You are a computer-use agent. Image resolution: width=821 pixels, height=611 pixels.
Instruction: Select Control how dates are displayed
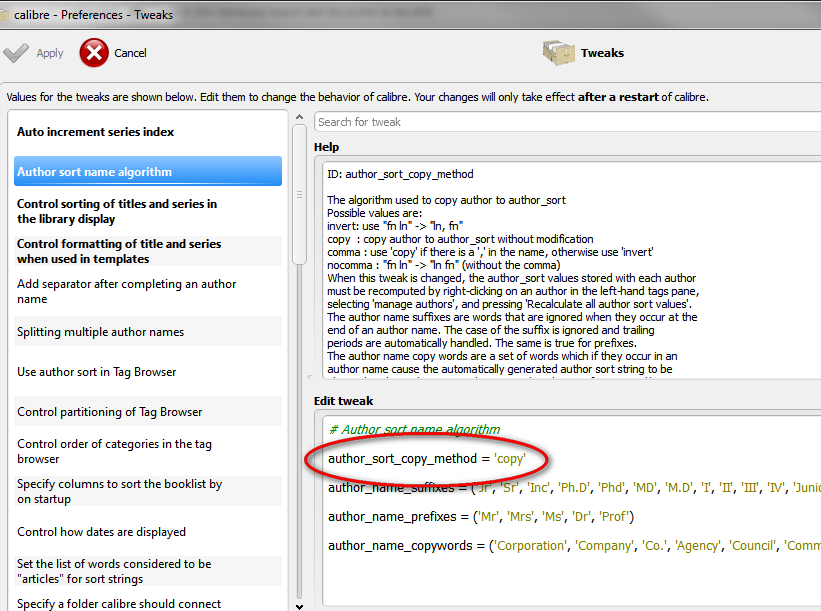coord(148,531)
